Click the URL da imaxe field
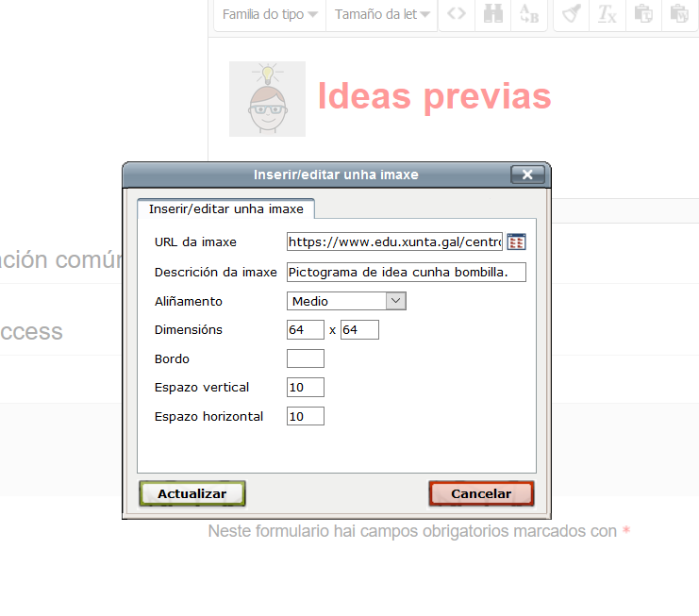The width and height of the screenshot is (699, 616). click(394, 242)
